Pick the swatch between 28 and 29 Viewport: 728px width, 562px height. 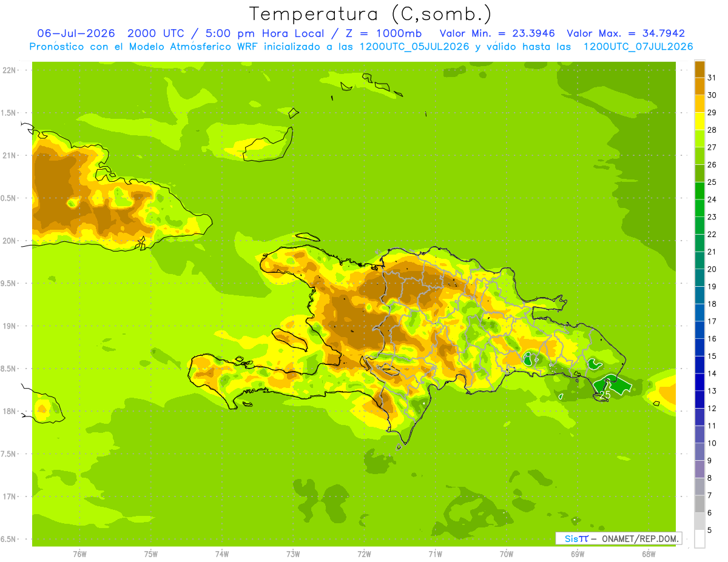699,121
